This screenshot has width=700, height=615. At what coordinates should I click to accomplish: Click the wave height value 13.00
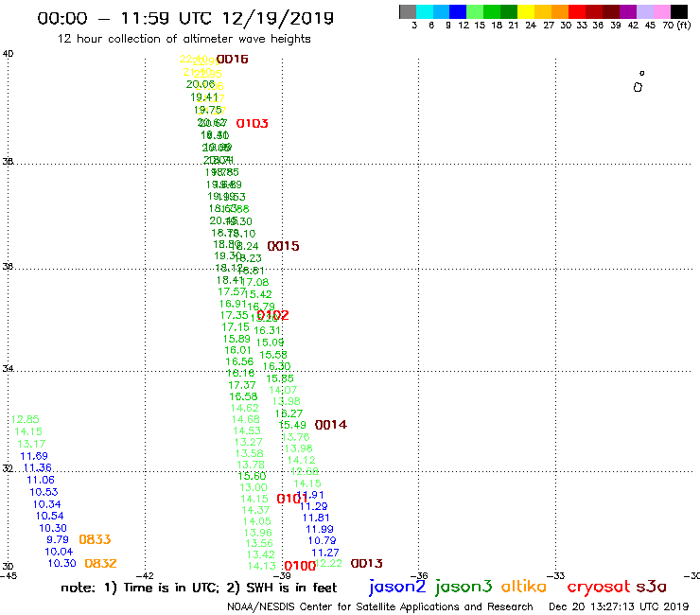(254, 487)
